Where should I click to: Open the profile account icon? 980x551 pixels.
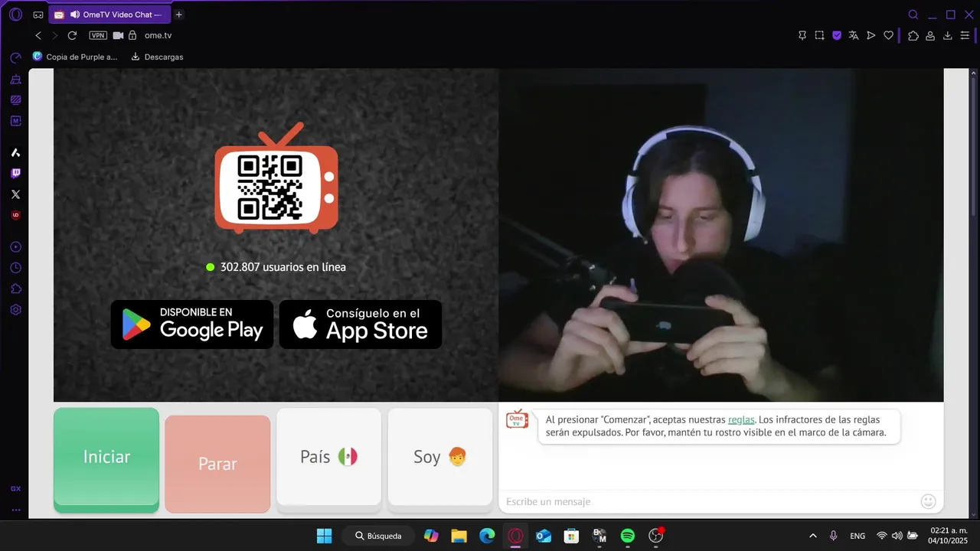click(x=930, y=35)
